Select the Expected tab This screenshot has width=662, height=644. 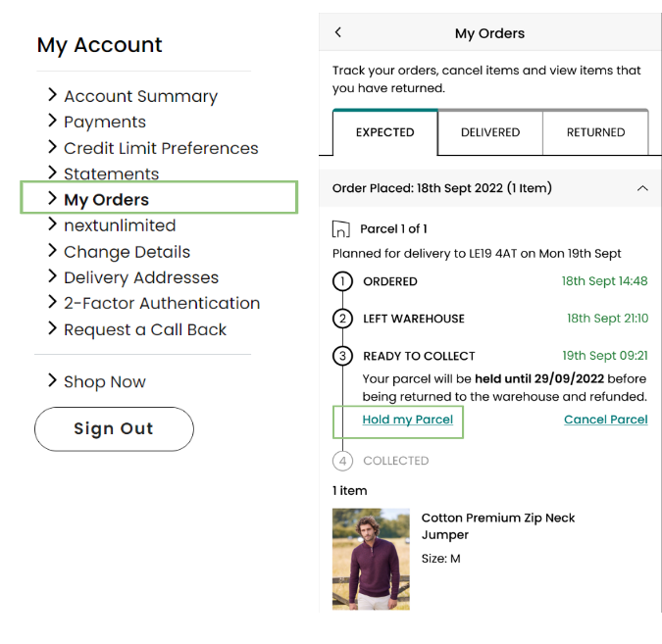pos(384,132)
